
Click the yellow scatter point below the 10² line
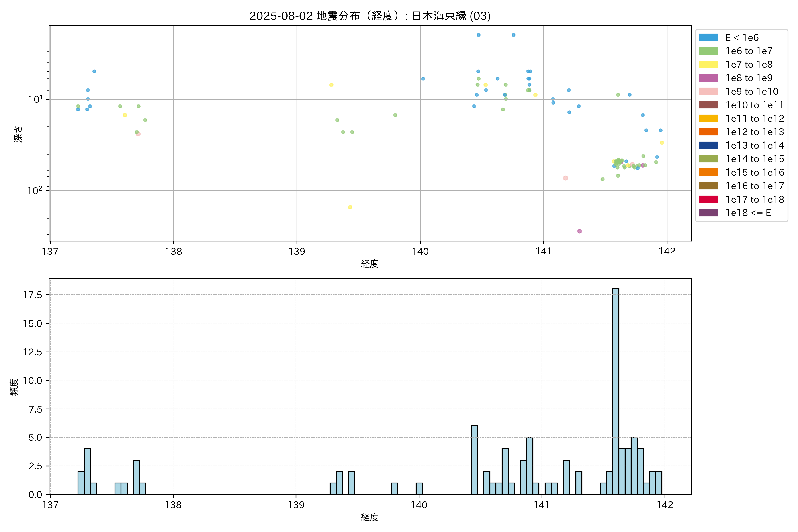(350, 207)
